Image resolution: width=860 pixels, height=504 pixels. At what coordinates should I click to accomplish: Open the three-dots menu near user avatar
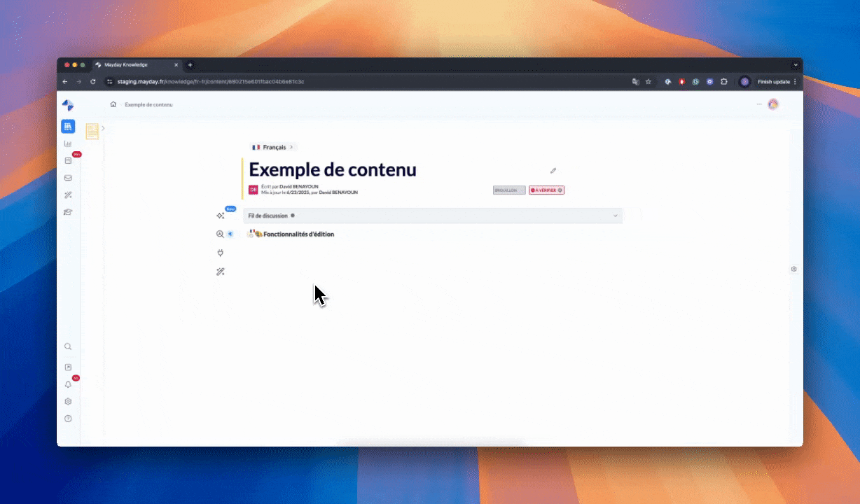tap(758, 104)
